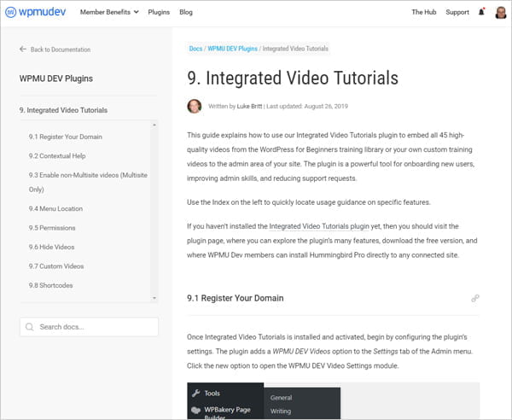Screen dimensions: 512x420
Task: Click the wpmudev logo
Action: click(x=35, y=12)
